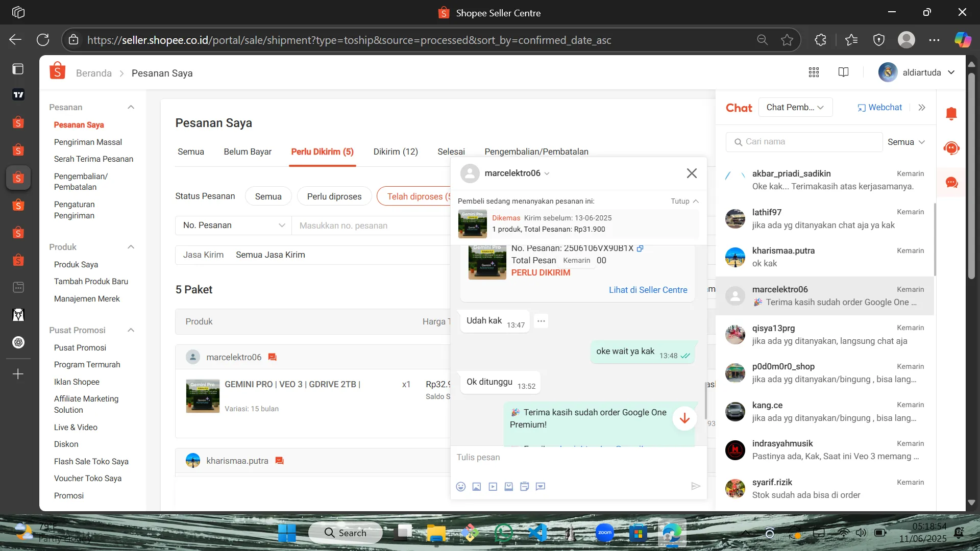This screenshot has width=980, height=551.
Task: Switch to the "Belum Bayar" tab
Action: click(248, 152)
